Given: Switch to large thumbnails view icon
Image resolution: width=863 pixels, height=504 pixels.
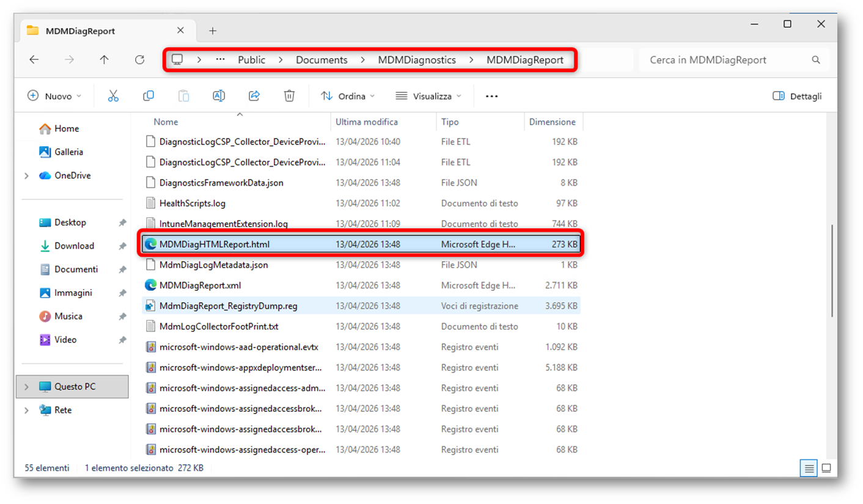Looking at the screenshot, I should (x=826, y=468).
